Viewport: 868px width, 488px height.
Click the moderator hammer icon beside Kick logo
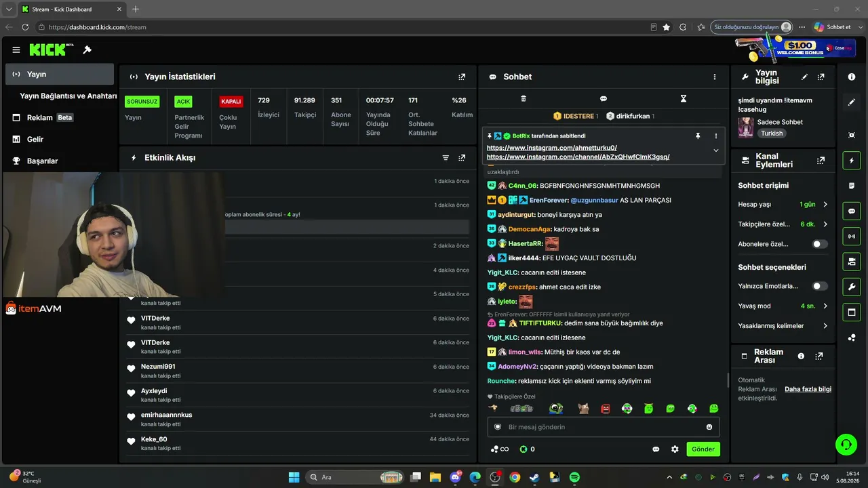coord(87,49)
